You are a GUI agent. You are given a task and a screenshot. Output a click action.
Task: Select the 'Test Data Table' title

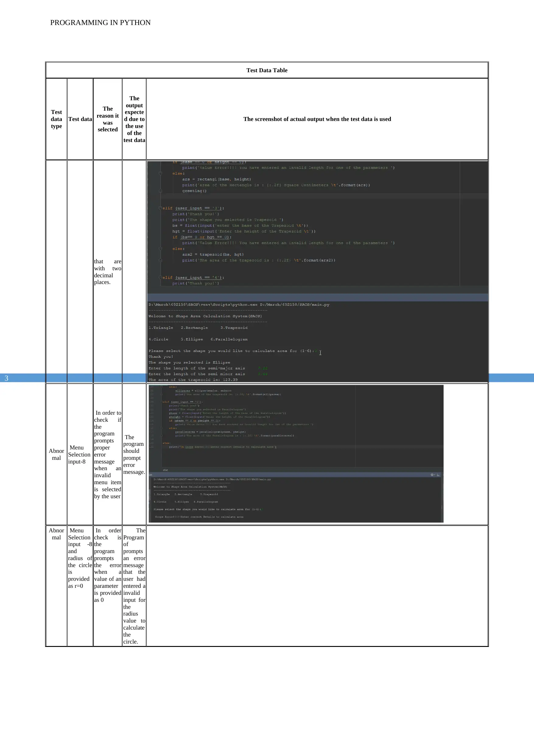(267, 70)
